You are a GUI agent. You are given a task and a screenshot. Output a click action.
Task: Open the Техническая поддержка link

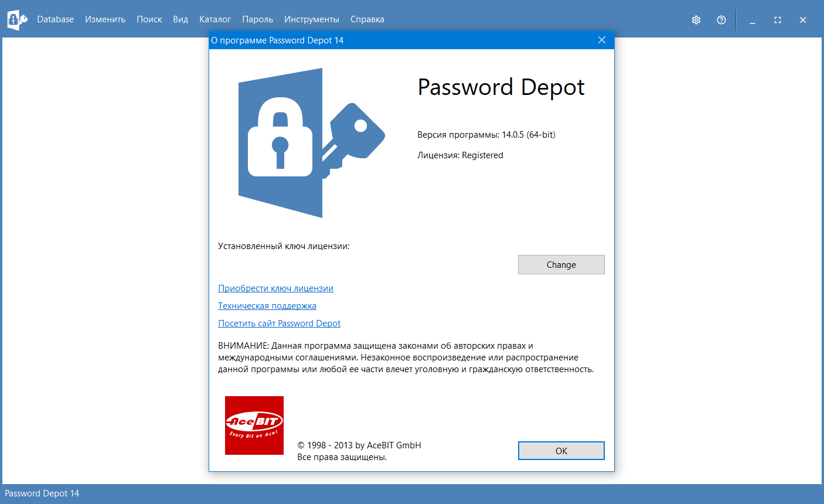pos(267,306)
